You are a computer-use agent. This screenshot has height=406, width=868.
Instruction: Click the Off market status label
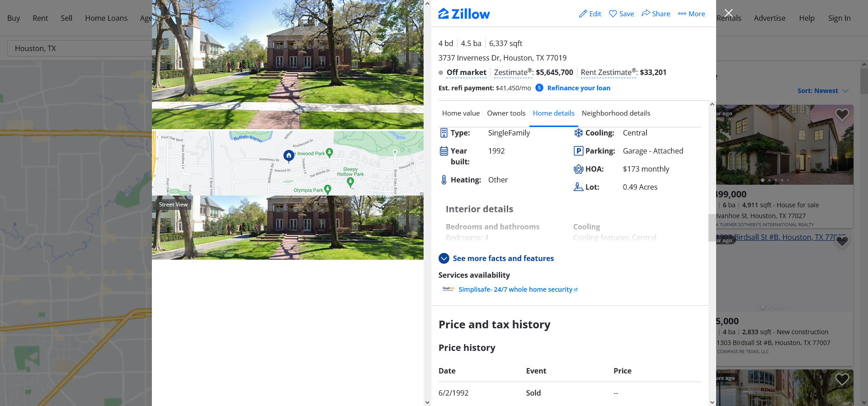click(x=466, y=72)
